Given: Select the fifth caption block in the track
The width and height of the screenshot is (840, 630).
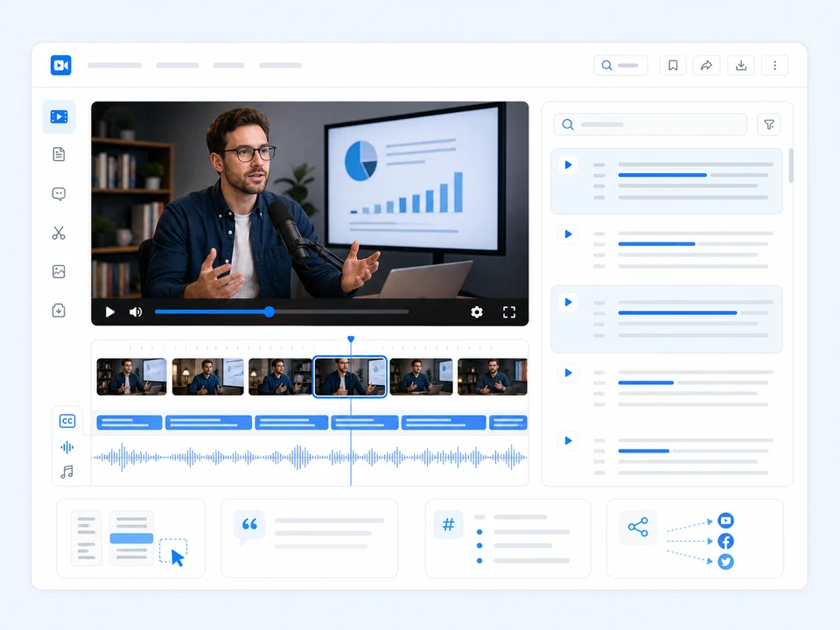Looking at the screenshot, I should pos(444,423).
